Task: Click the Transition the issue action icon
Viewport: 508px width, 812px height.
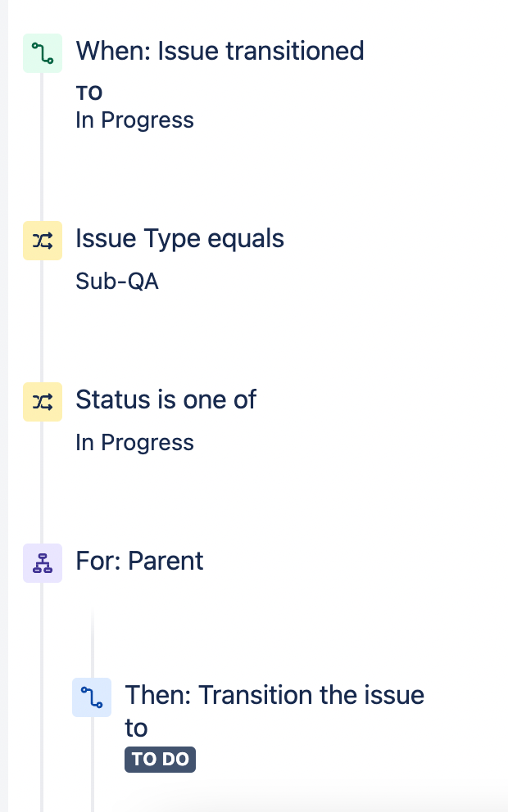Action: point(91,697)
